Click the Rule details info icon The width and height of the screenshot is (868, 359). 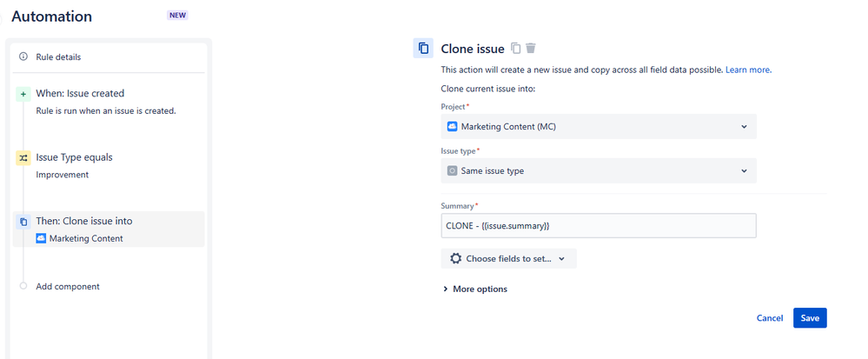click(23, 57)
